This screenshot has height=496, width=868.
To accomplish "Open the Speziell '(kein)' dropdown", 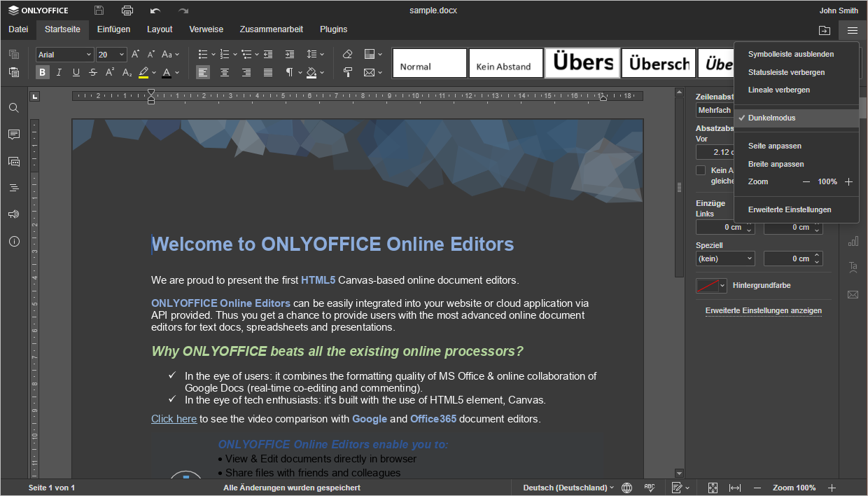I will tap(725, 259).
